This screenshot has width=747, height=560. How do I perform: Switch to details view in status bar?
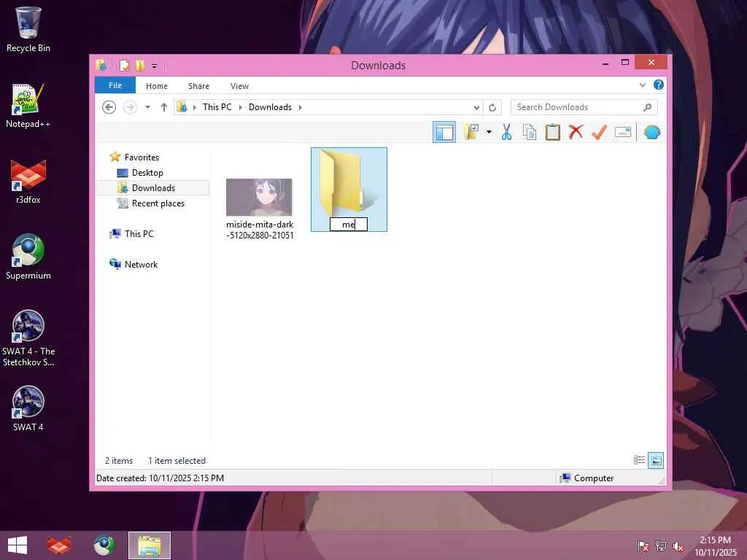coord(639,460)
